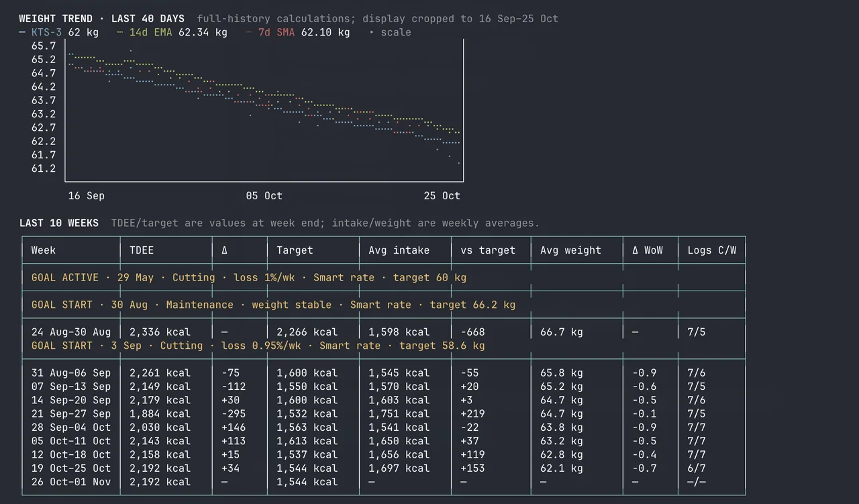Click the -295 TDEE delta value
The height and width of the screenshot is (504, 859).
(x=234, y=414)
